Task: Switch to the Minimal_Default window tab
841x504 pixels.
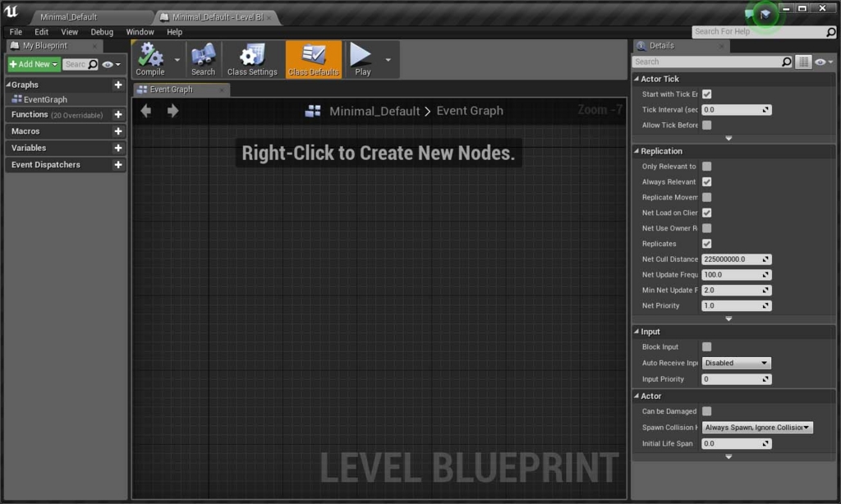Action: click(x=69, y=17)
